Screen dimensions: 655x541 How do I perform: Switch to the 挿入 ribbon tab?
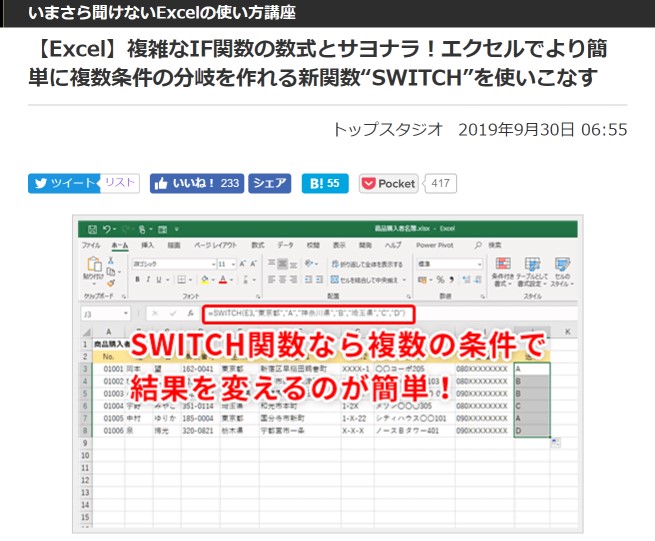pos(147,245)
